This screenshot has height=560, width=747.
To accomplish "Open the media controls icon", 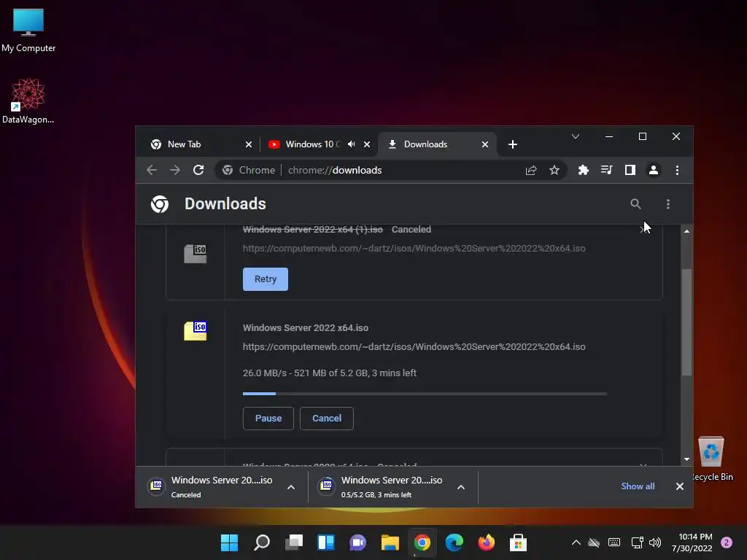I will [606, 170].
